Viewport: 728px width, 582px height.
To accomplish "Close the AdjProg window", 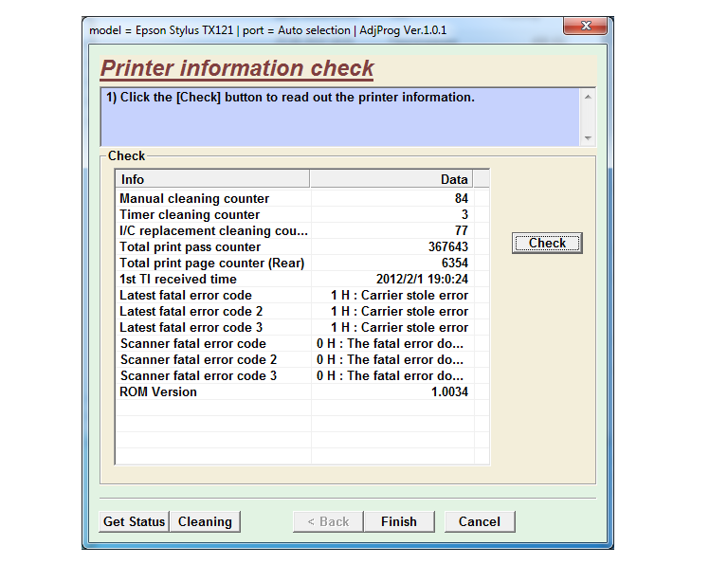I will pos(587,27).
